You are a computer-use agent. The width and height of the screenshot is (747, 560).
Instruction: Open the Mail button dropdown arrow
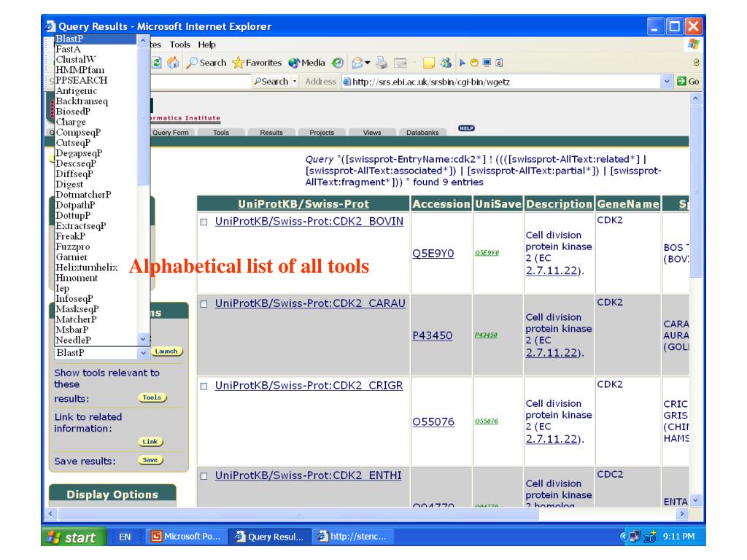click(368, 63)
